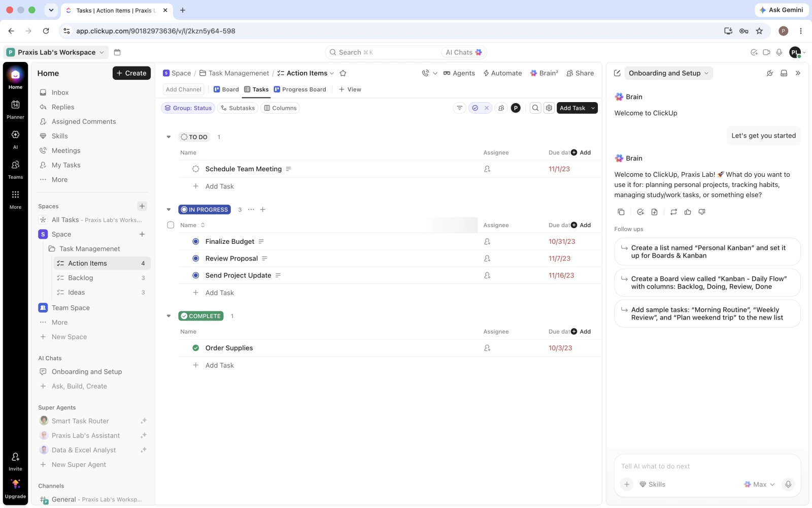Viewport: 812px width, 508px height.
Task: Click the Create button
Action: [131, 73]
